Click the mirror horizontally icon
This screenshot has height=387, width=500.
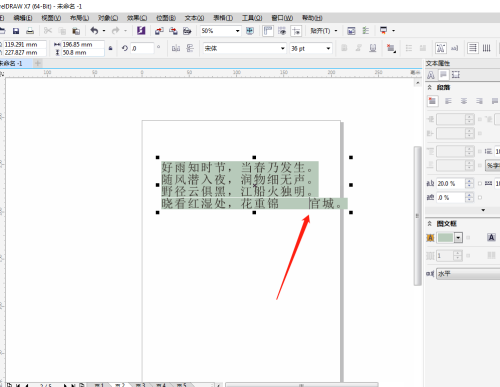pos(176,48)
